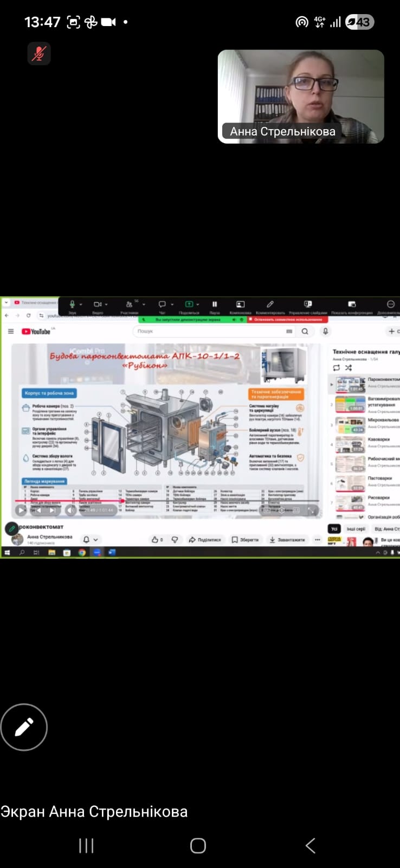Open the recent apps navigation button
The image size is (400, 868).
pos(86,845)
